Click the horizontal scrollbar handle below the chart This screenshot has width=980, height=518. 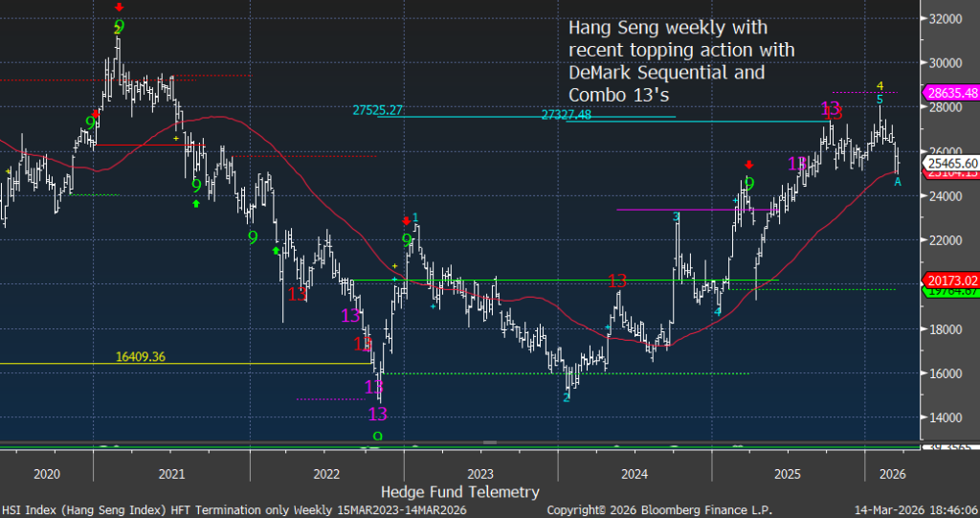tap(489, 442)
